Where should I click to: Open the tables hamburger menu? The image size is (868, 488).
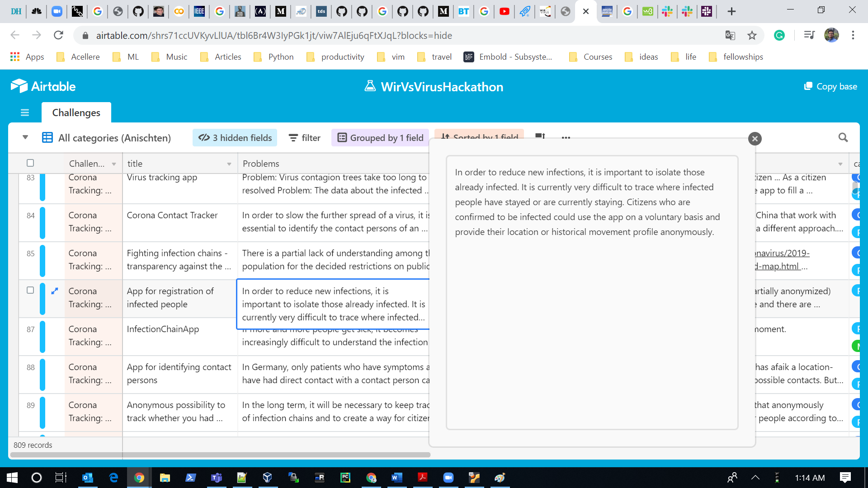tap(25, 113)
